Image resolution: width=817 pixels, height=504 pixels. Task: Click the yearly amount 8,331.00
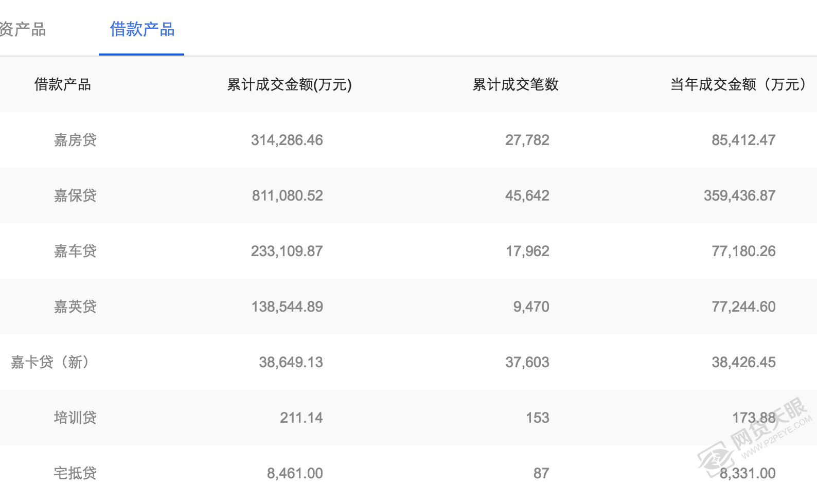pos(748,473)
